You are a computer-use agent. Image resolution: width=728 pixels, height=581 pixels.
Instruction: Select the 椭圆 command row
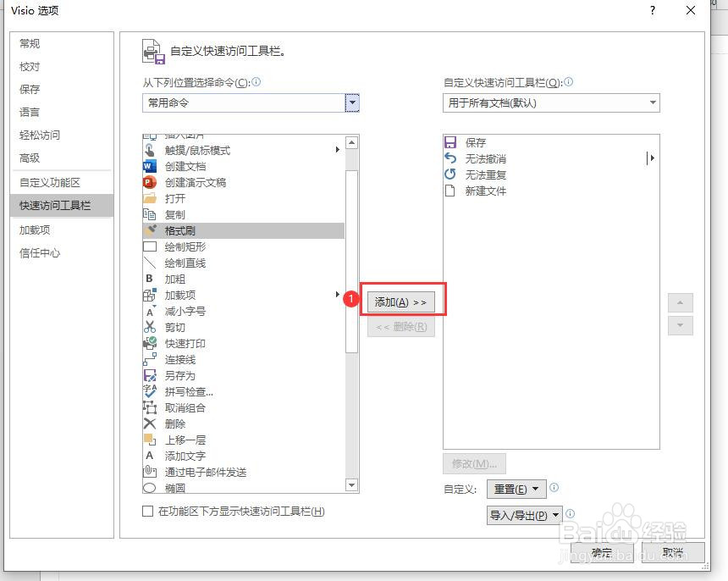pyautogui.click(x=244, y=487)
